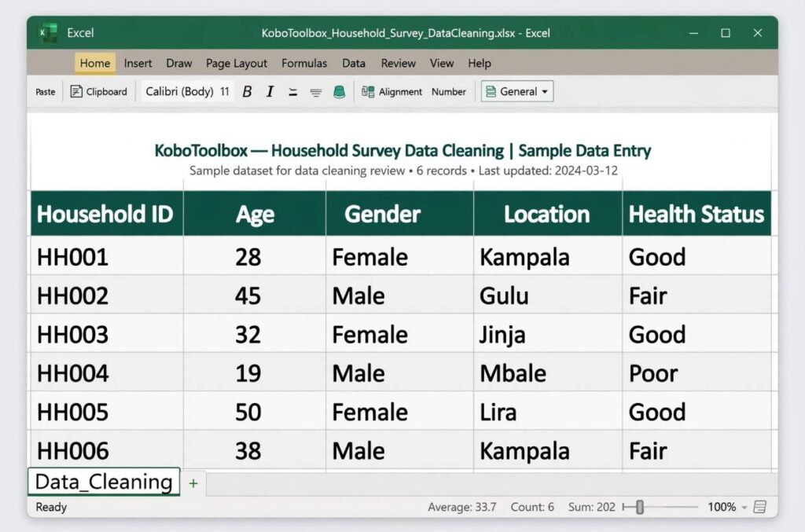Click the strikethrough lines icon
The height and width of the screenshot is (532, 805).
(x=316, y=93)
